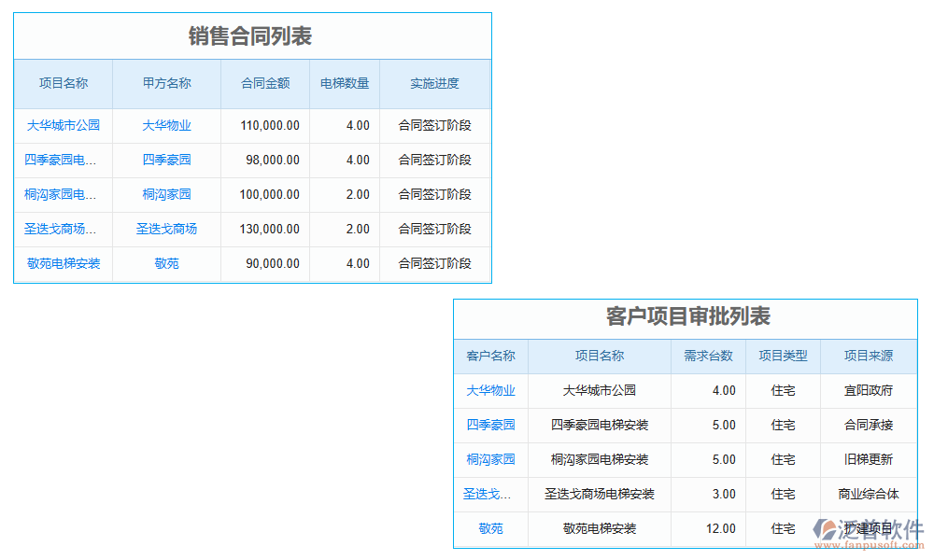Select the 合同金额 column header

264,83
